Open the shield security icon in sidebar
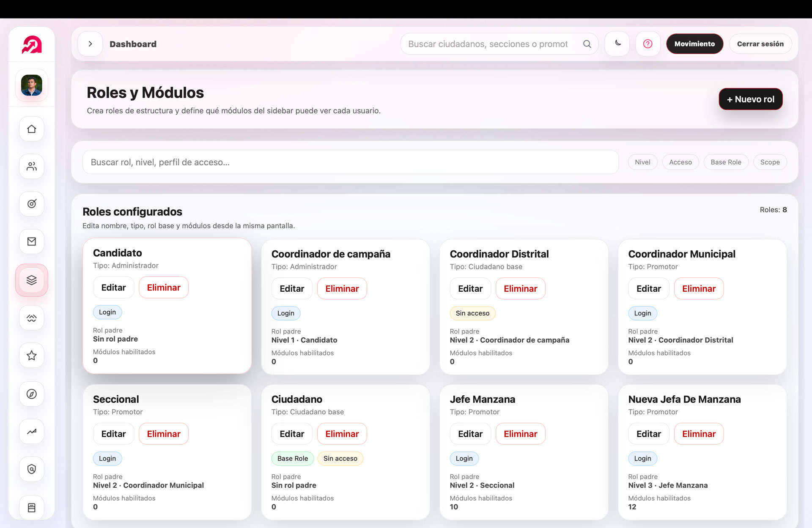Image resolution: width=812 pixels, height=528 pixels. [x=32, y=469]
